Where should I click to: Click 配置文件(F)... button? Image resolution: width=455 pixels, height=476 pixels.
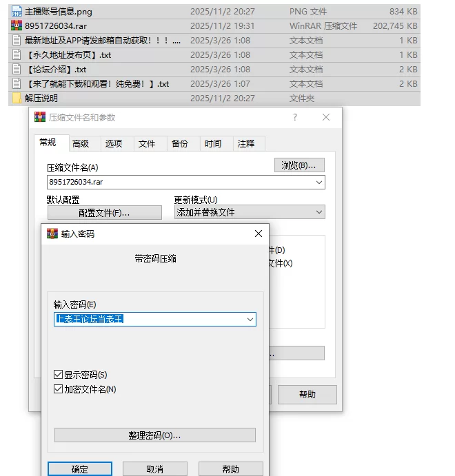pyautogui.click(x=105, y=212)
